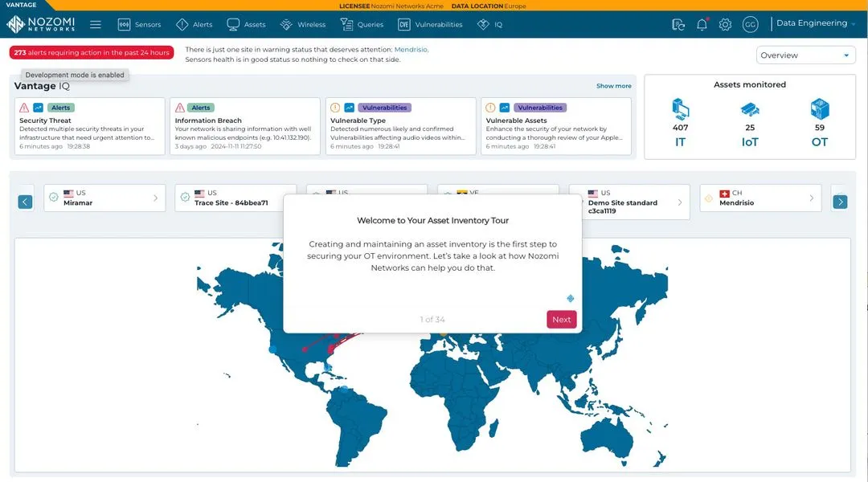The image size is (868, 482).
Task: Open the Assets menu
Action: tap(247, 24)
